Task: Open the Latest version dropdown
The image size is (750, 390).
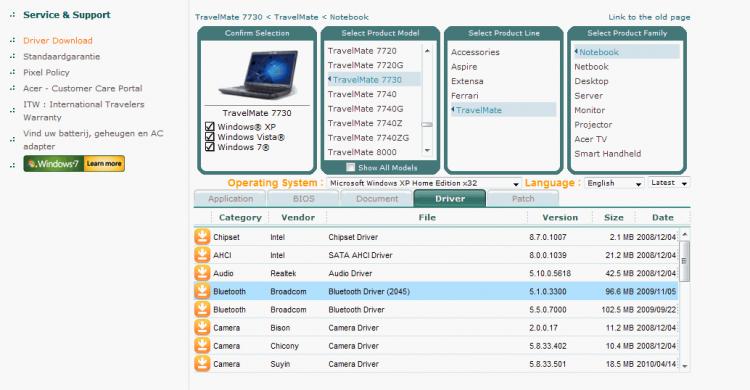Action: tap(669, 183)
